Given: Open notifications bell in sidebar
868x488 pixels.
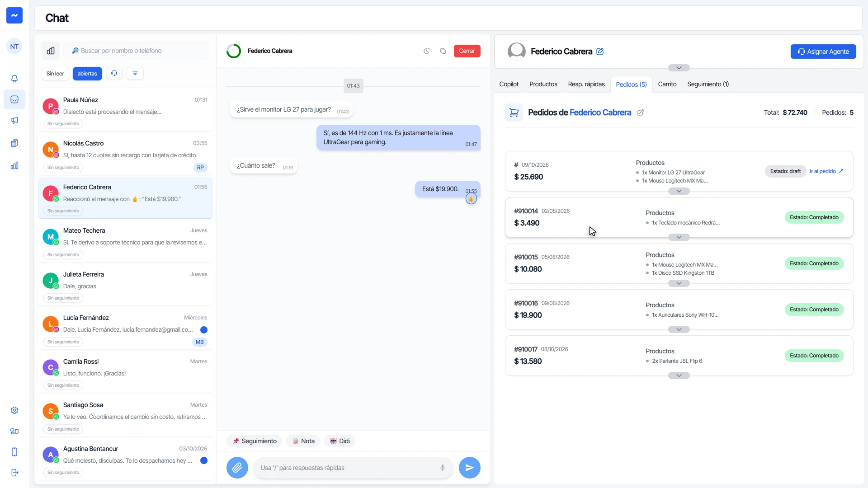Looking at the screenshot, I should click(14, 79).
